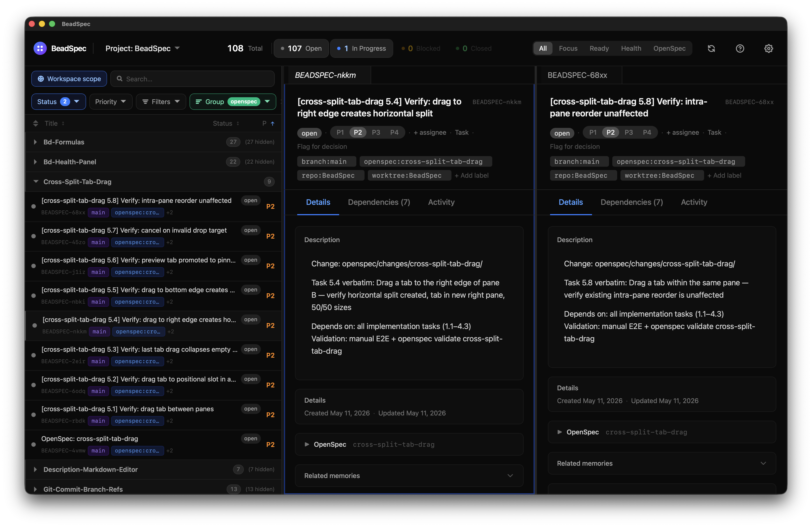The height and width of the screenshot is (527, 812).
Task: Open the Filters dropdown
Action: (x=161, y=102)
